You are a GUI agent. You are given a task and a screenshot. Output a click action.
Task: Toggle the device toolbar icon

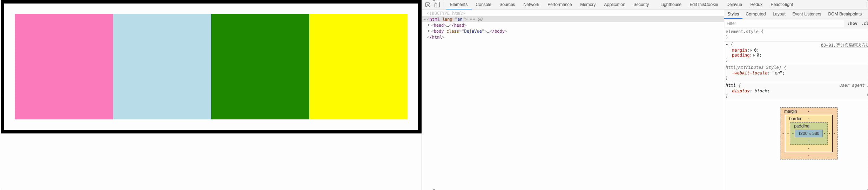[437, 5]
